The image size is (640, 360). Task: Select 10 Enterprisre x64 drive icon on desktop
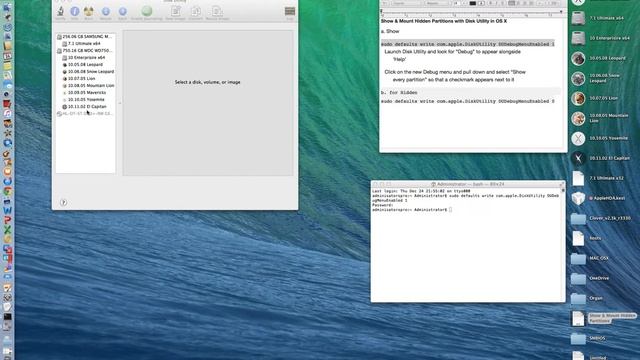[x=578, y=38]
